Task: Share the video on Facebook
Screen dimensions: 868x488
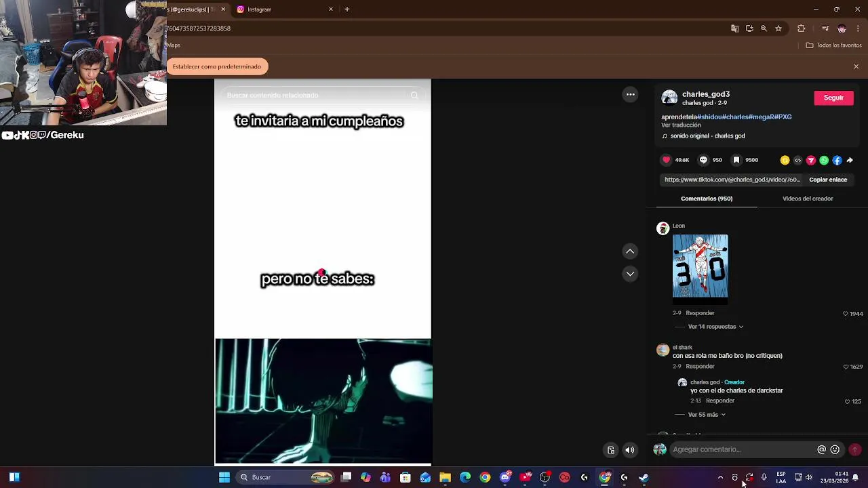Action: (837, 161)
